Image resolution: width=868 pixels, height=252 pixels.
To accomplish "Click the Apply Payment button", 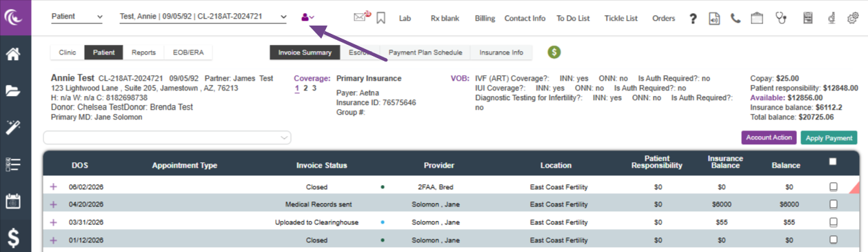I will pos(829,138).
